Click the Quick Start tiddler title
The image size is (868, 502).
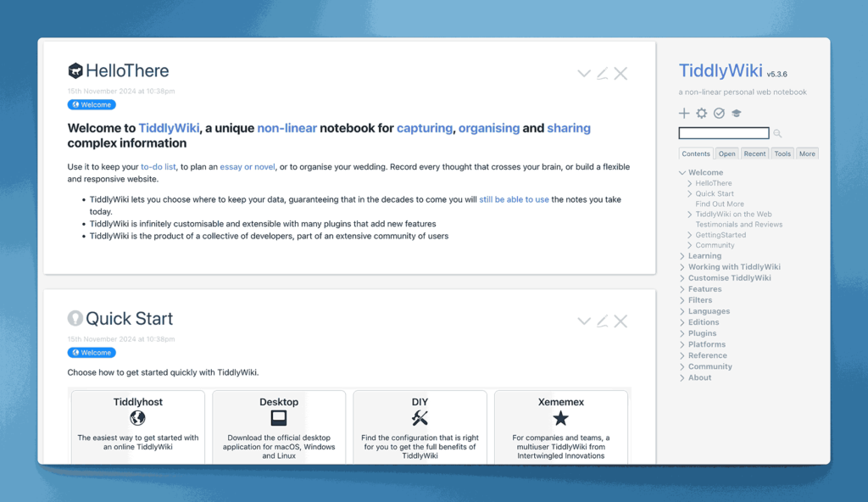(x=129, y=318)
